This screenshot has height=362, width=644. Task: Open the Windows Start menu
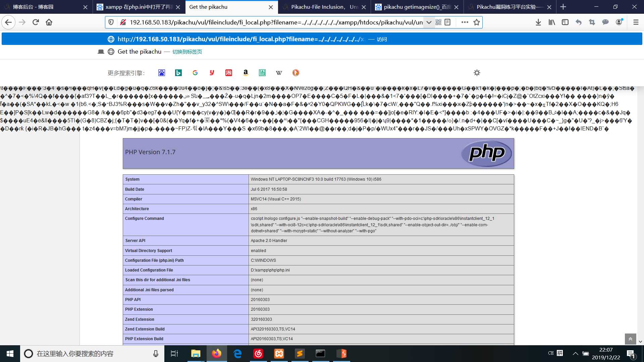(10, 354)
